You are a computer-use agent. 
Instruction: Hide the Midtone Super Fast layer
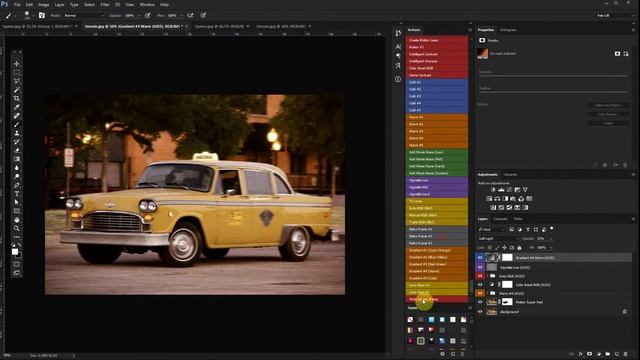coord(480,302)
